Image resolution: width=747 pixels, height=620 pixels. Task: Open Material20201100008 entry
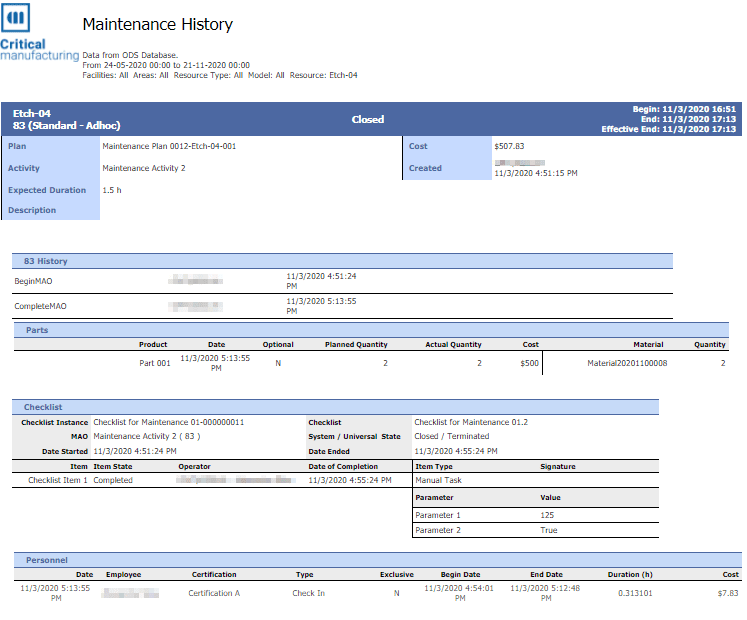(626, 363)
